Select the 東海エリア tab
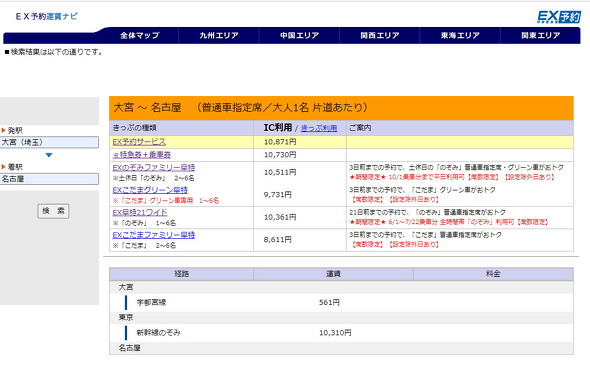Screen dimensions: 590x365 click(460, 36)
